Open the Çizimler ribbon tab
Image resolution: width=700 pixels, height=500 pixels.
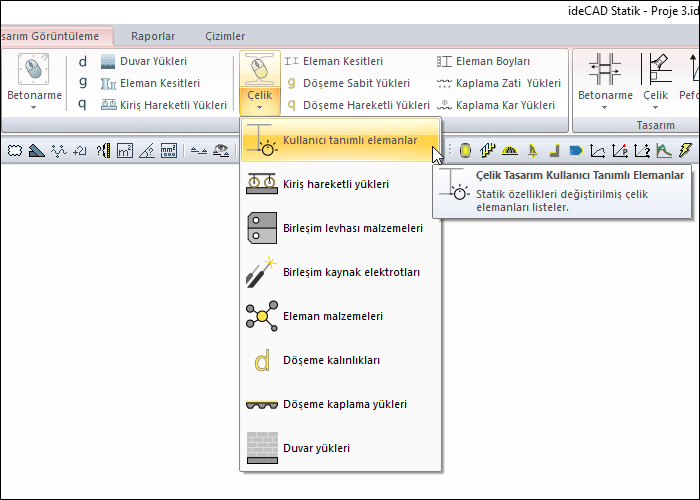click(x=224, y=36)
